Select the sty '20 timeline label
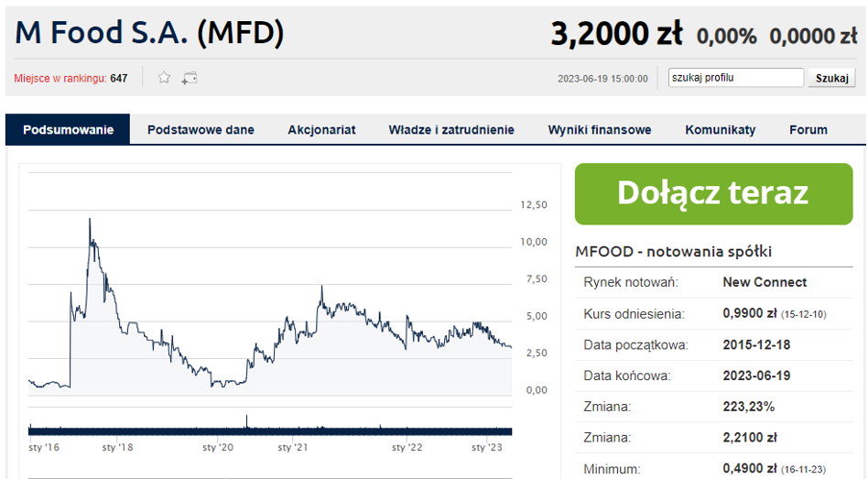868x479 pixels. (x=218, y=447)
